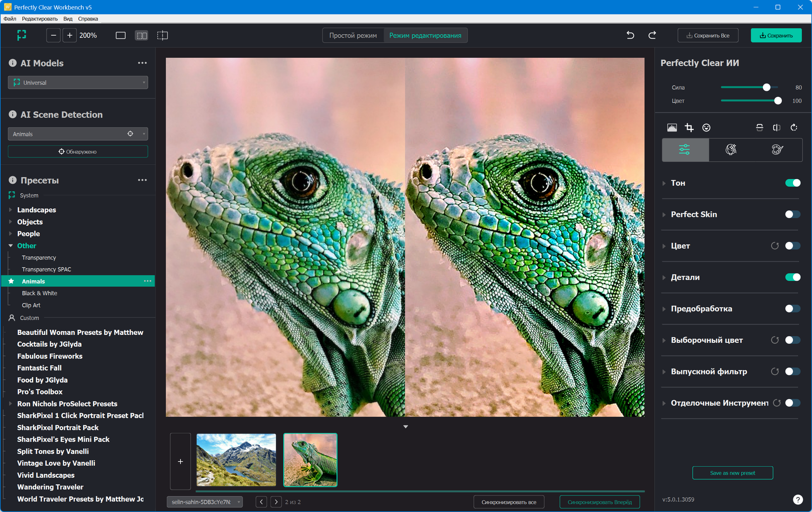This screenshot has height=512, width=812.
Task: Click Save as new preset button
Action: (732, 473)
